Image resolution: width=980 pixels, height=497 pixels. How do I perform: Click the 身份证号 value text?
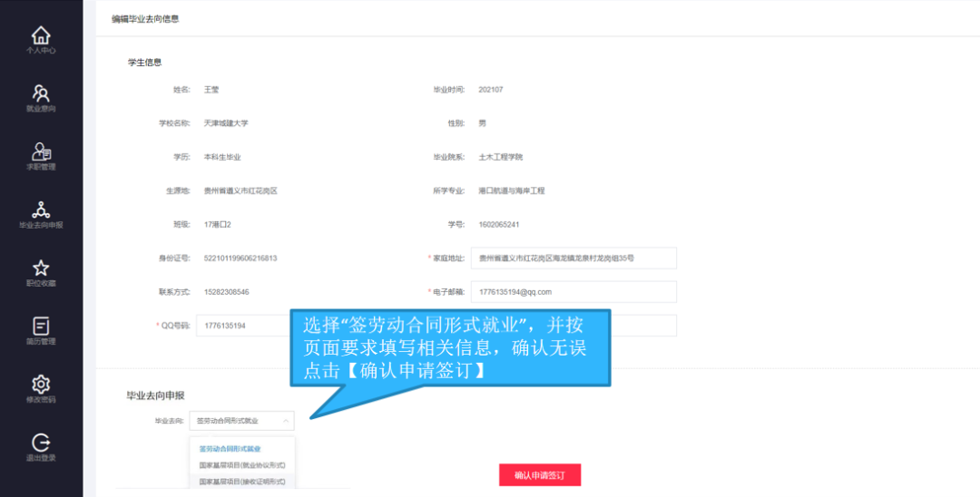tap(240, 258)
